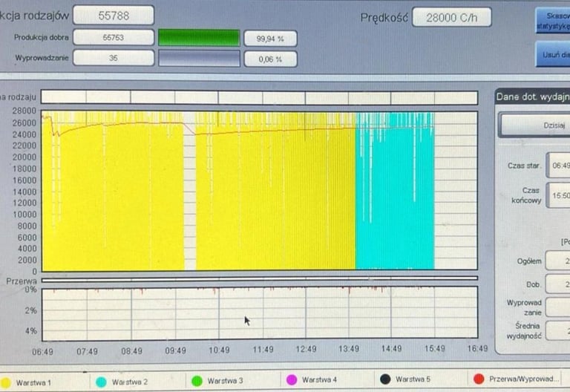
Task: Click the Przerwa bar below the chart
Action: (260, 279)
